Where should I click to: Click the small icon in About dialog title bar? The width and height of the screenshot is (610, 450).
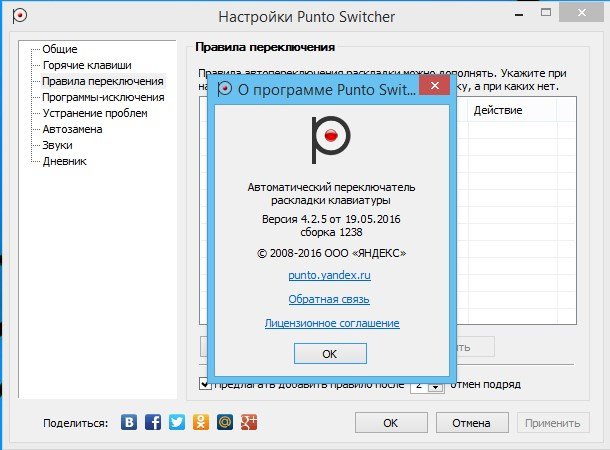pyautogui.click(x=224, y=89)
